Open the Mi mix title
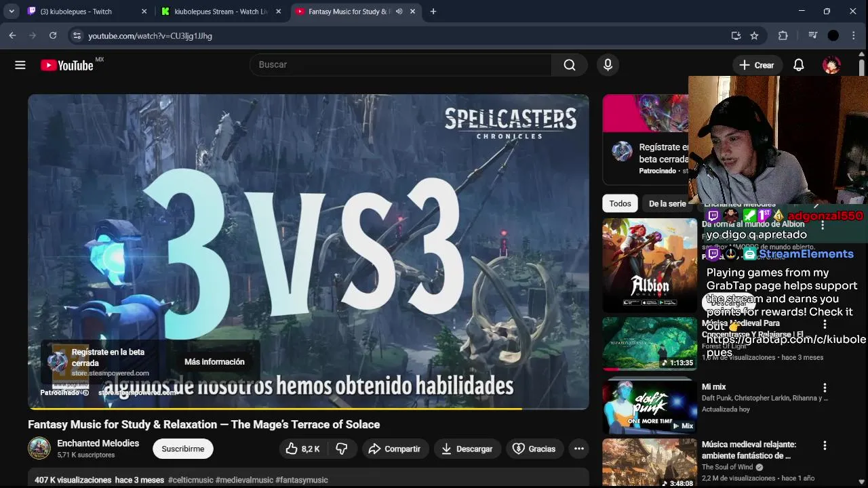The image size is (868, 488). click(x=713, y=387)
